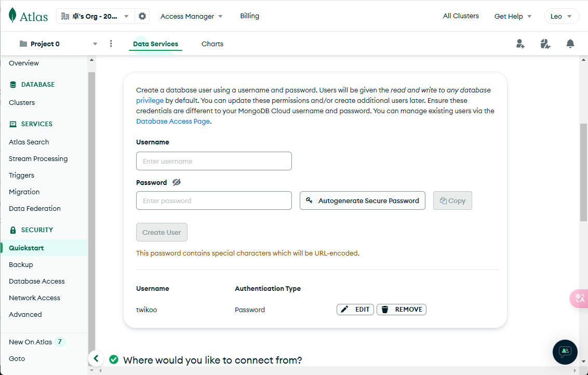This screenshot has width=588, height=375.
Task: Open the Get Help dropdown
Action: pyautogui.click(x=513, y=16)
